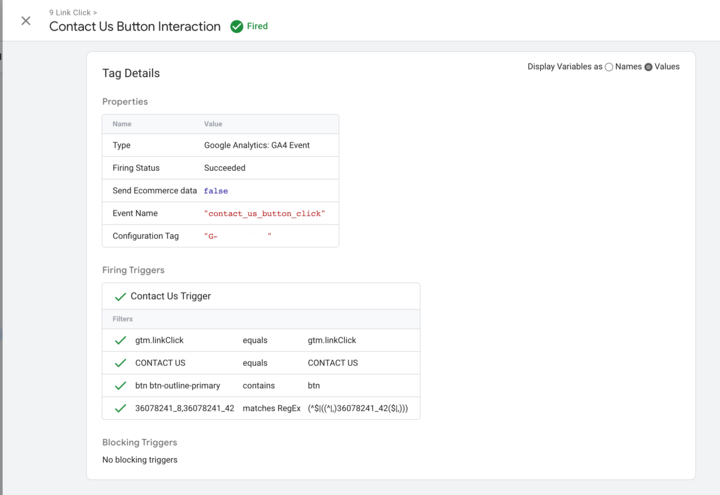This screenshot has width=720, height=495.
Task: Click the 'Blocking Triggers' section heading
Action: click(140, 442)
